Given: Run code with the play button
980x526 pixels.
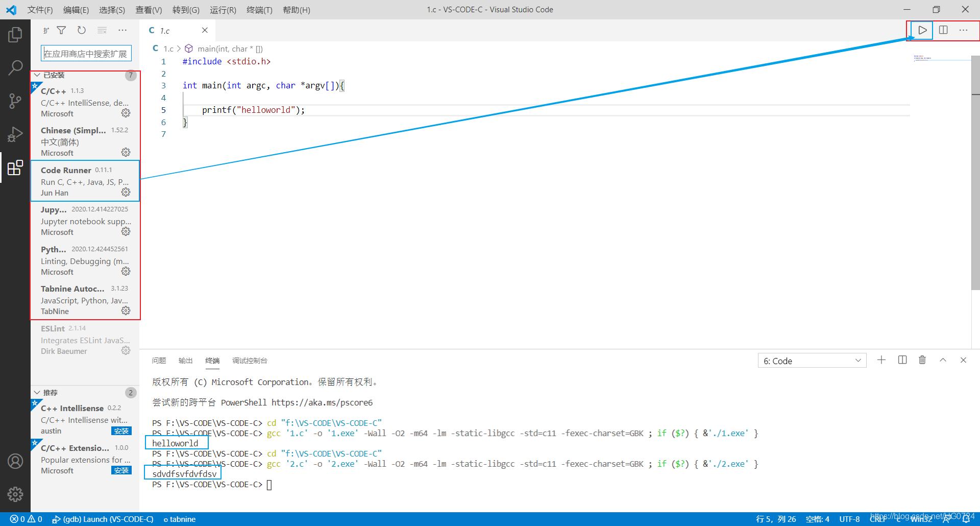Looking at the screenshot, I should [x=922, y=30].
